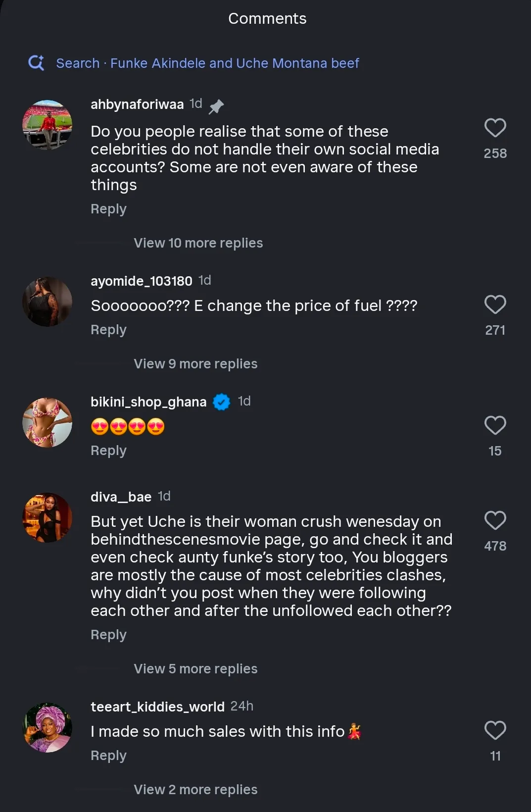Screen dimensions: 531x812
Task: Show View 5 more replies
Action: [195, 669]
